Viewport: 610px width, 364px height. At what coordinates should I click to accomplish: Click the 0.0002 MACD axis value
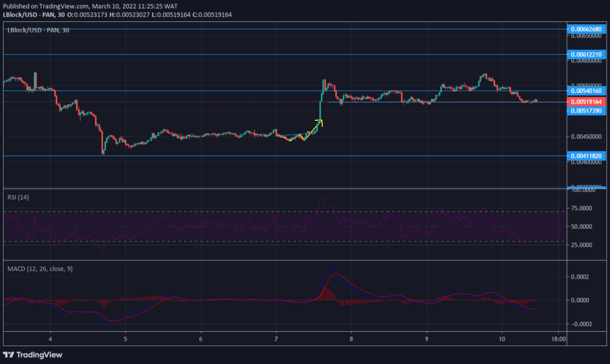[x=580, y=277]
